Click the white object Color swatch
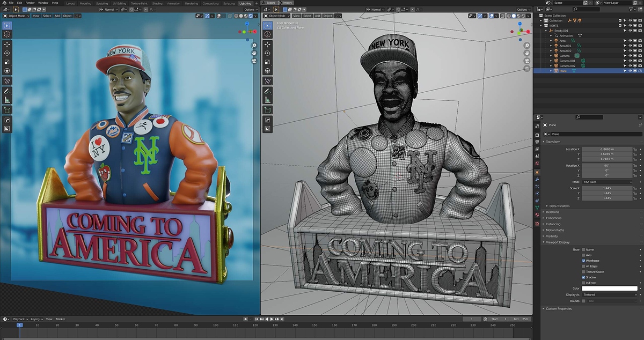Image resolution: width=644 pixels, height=340 pixels. [x=610, y=289]
